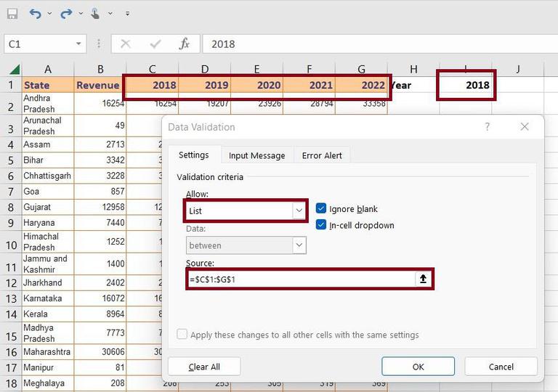Click cell D1 containing 2019

pos(205,85)
